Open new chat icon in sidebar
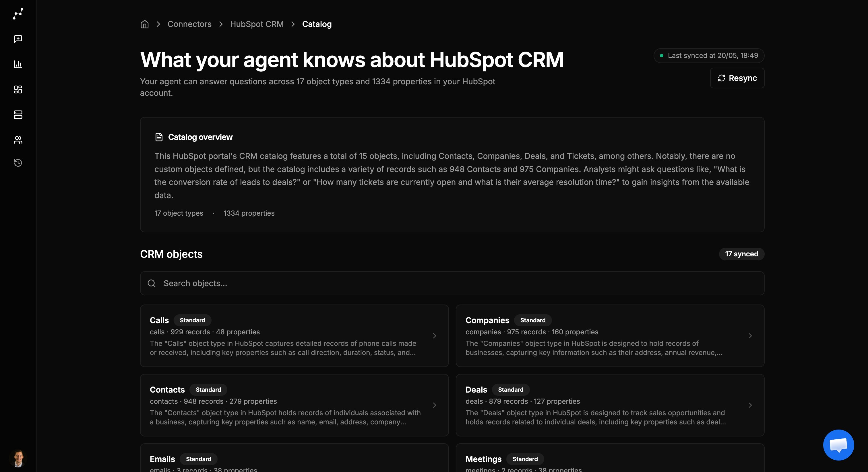The width and height of the screenshot is (868, 472). pyautogui.click(x=18, y=39)
